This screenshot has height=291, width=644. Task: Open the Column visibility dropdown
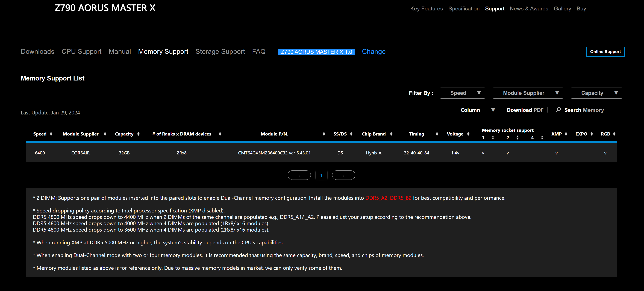tap(477, 110)
